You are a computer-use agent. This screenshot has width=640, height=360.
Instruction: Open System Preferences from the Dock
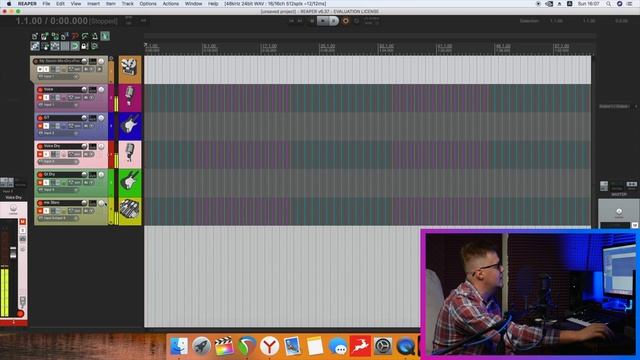coord(383,346)
